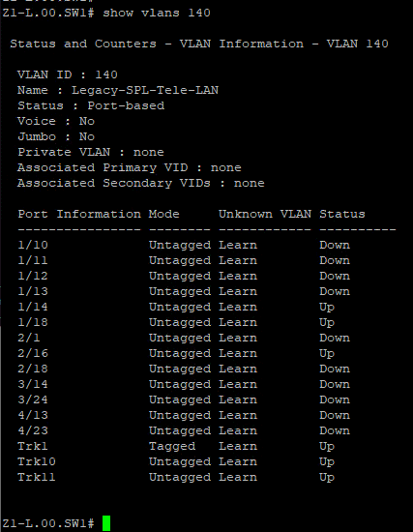Click the Trk11 port entry

pos(37,478)
